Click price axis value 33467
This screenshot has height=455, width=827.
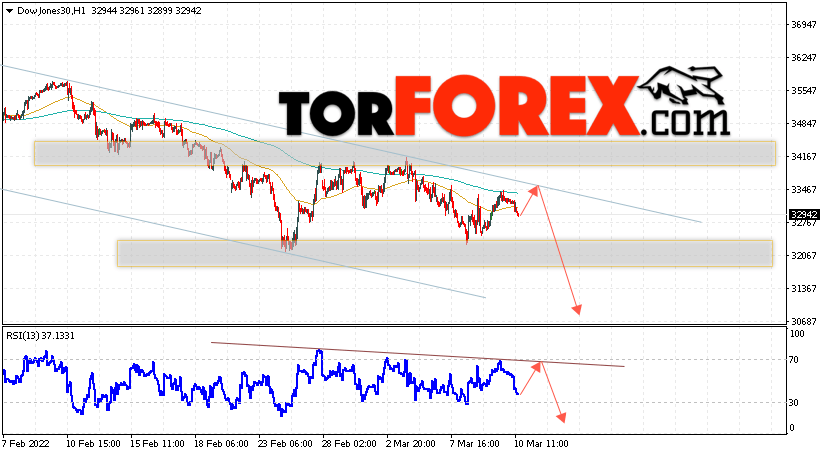click(804, 189)
